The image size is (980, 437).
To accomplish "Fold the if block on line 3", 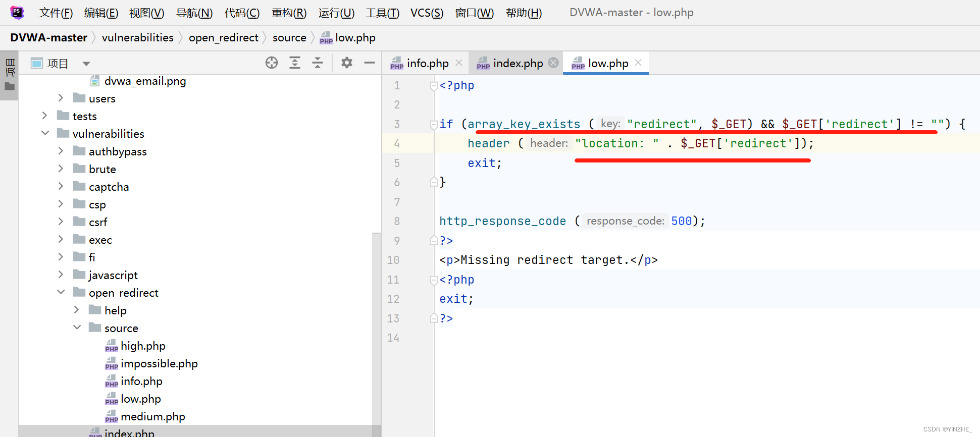I will (x=434, y=124).
